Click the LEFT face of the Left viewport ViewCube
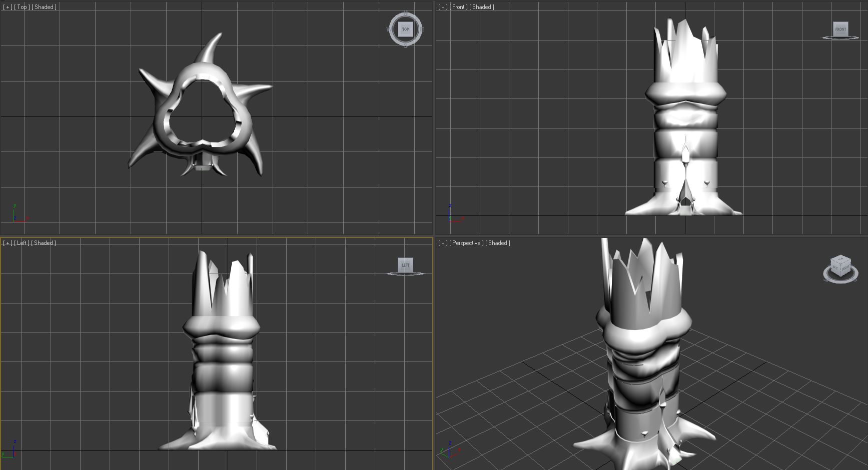Screen dimensions: 868x470 pyautogui.click(x=405, y=265)
